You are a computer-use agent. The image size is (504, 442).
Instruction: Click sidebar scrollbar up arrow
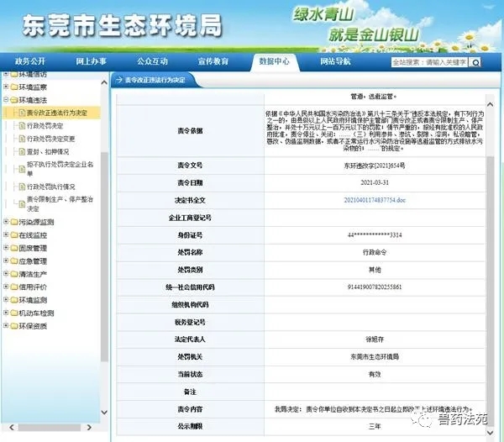[x=104, y=82]
